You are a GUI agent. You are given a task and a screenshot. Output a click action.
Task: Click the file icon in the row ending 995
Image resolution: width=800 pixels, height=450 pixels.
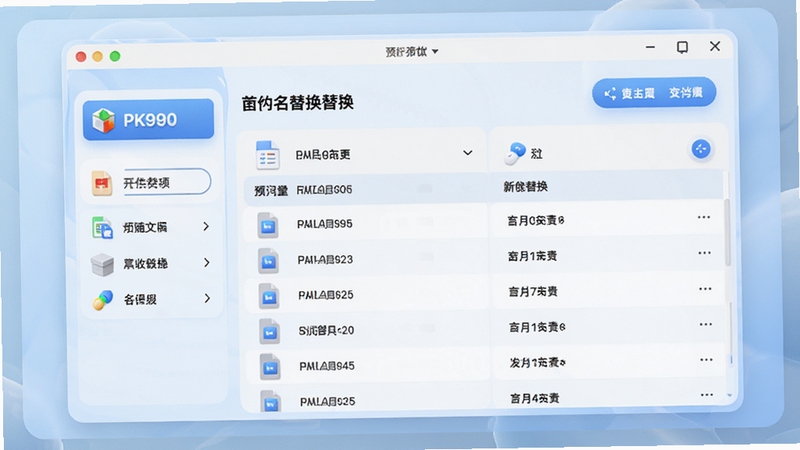tap(268, 226)
